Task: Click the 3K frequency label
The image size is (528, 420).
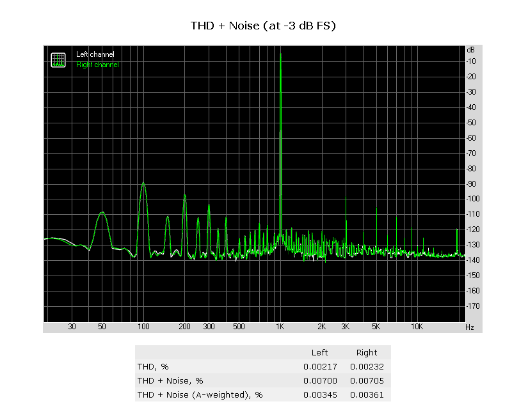Action: [x=346, y=327]
